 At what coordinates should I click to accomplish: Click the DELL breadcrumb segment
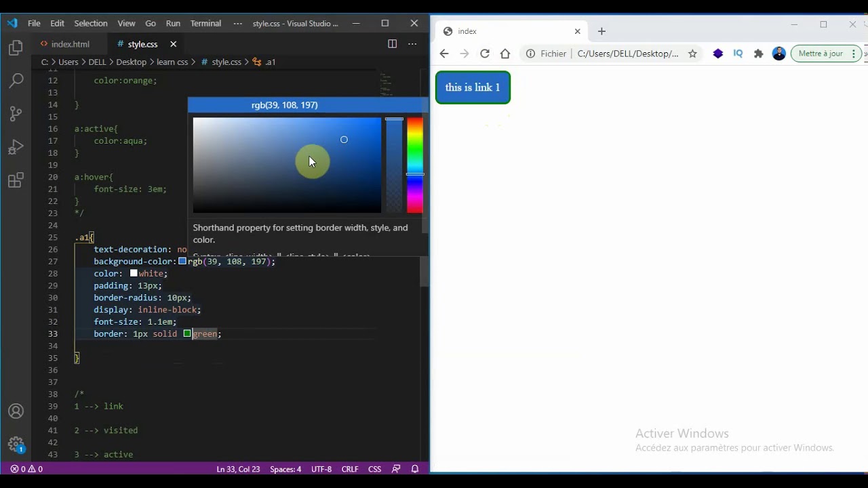click(97, 62)
